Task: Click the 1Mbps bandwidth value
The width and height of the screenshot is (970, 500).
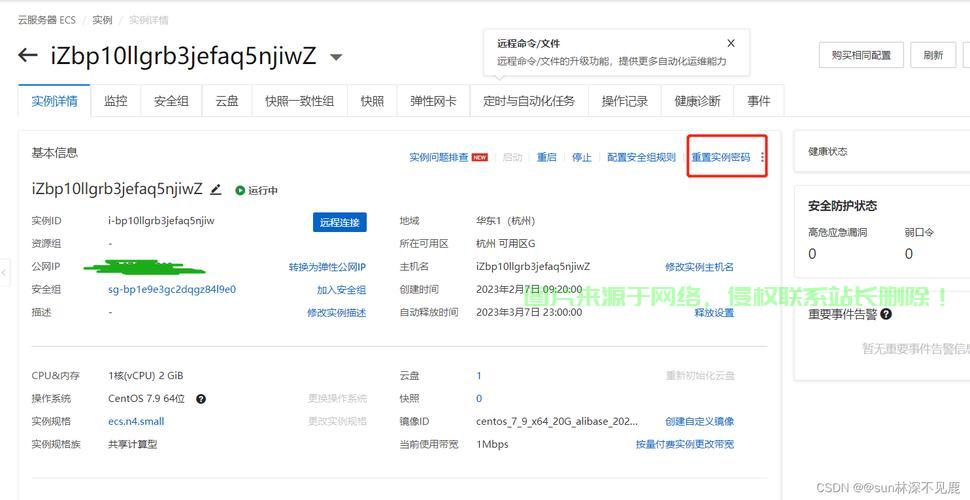Action: coord(492,444)
